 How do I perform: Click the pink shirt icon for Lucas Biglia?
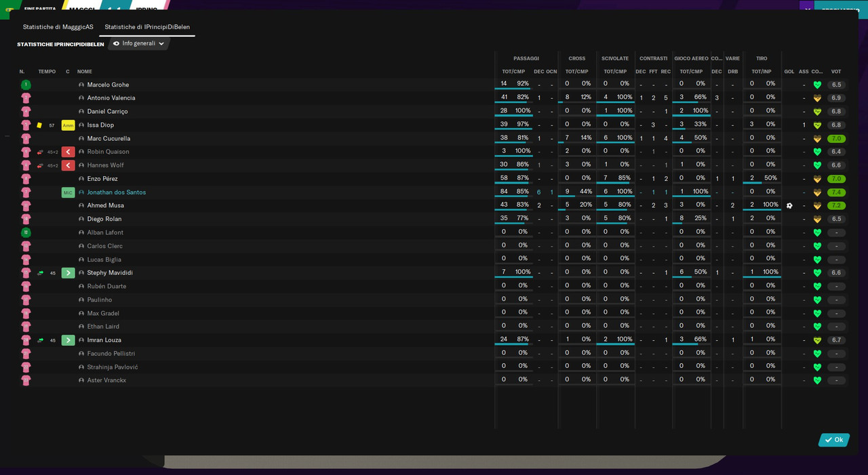coord(26,260)
